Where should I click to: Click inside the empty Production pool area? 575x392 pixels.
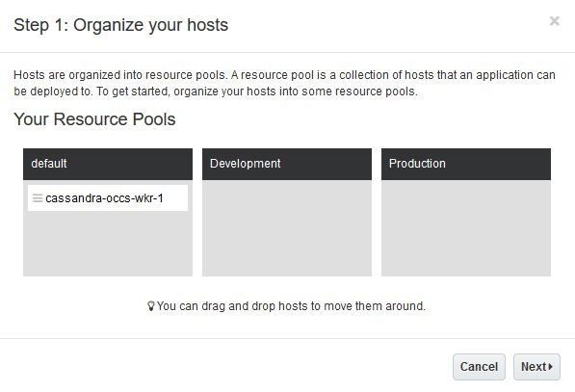click(x=466, y=227)
